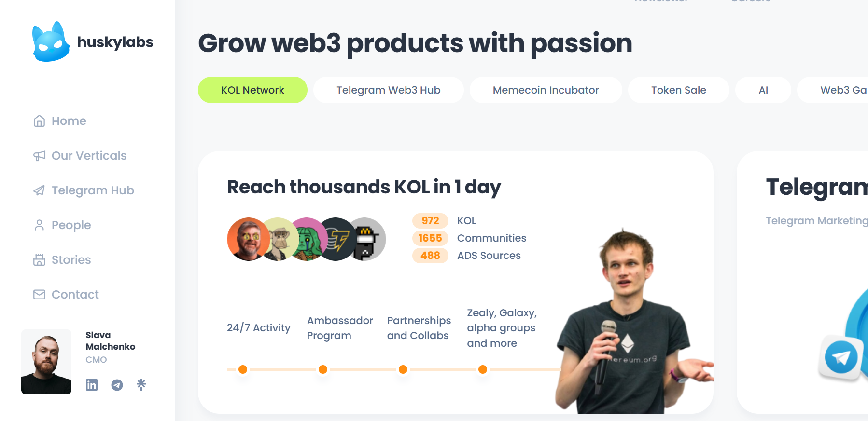Open the People page link

click(x=71, y=225)
